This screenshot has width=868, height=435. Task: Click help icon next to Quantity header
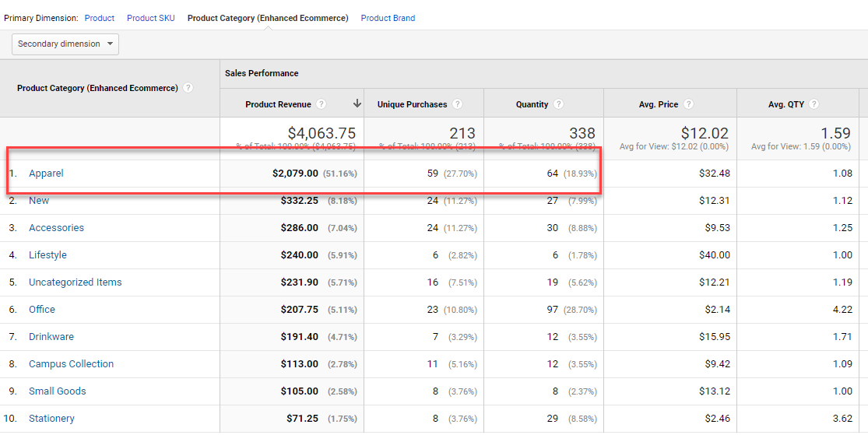pos(559,104)
